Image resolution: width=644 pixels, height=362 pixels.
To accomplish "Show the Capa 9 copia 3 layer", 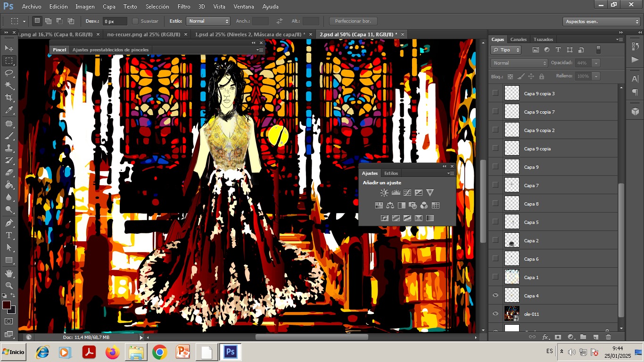I will (495, 93).
